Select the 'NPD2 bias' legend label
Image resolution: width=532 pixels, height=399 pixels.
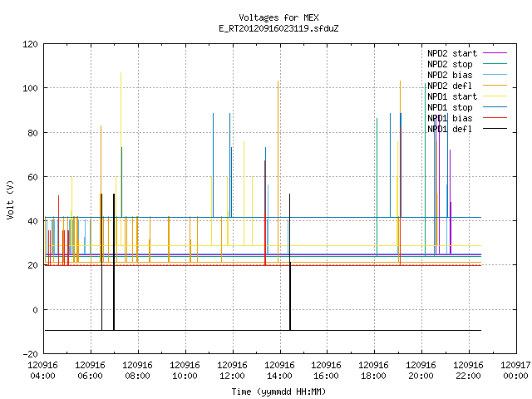pos(450,75)
